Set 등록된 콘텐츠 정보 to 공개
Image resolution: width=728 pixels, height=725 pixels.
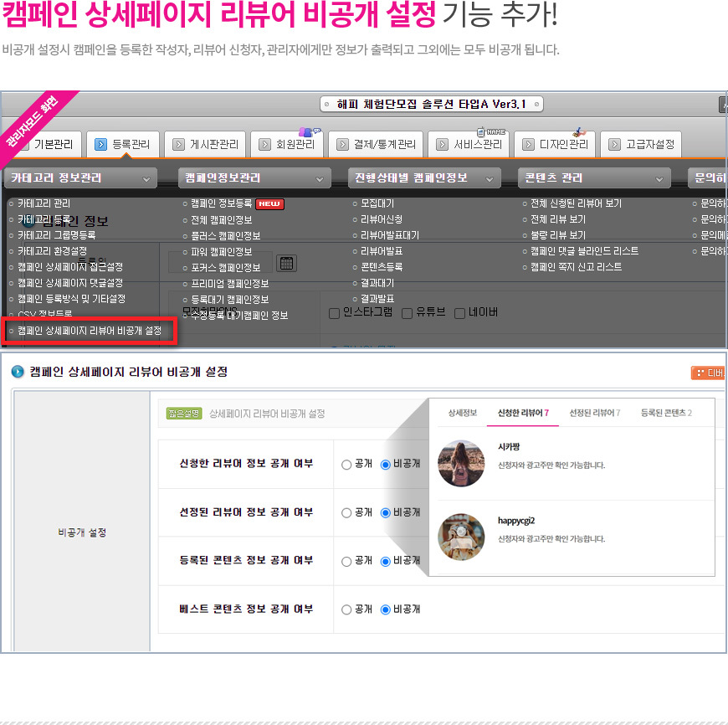346,562
